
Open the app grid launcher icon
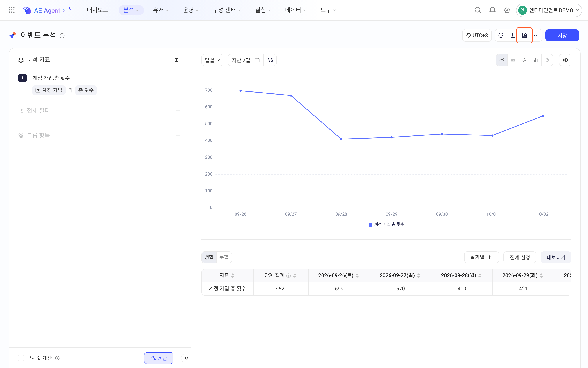coord(12,10)
